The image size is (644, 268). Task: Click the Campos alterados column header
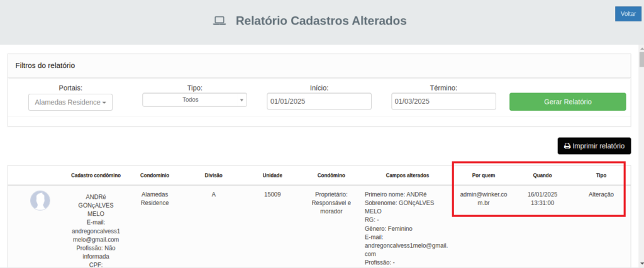[x=408, y=175]
